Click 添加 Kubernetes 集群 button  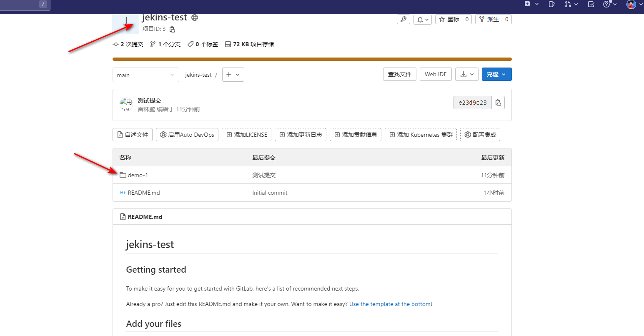pos(421,135)
